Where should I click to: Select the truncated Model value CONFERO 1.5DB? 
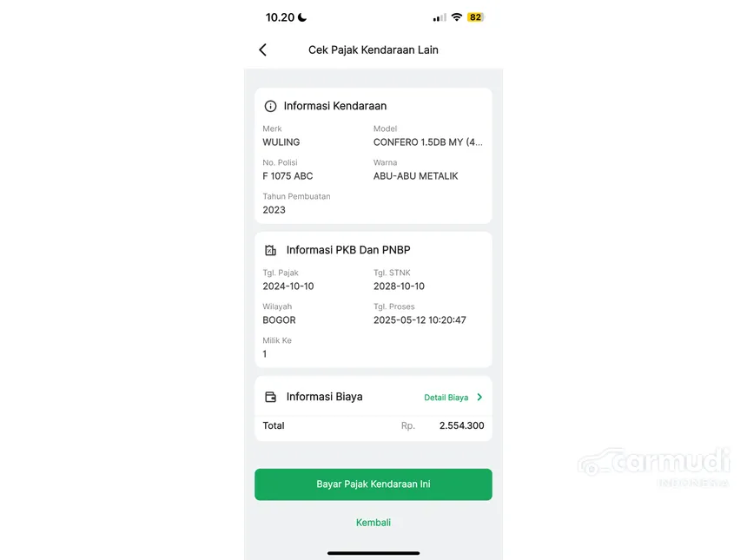coord(428,142)
